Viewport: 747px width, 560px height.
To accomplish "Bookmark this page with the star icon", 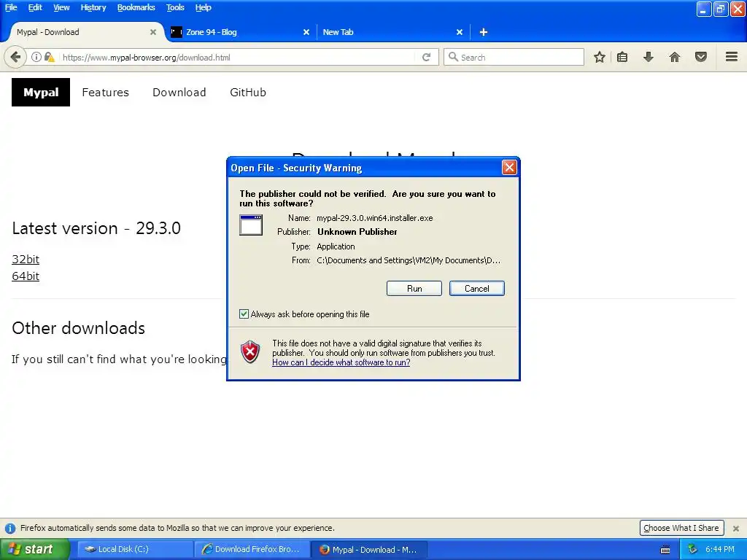I will click(x=600, y=57).
